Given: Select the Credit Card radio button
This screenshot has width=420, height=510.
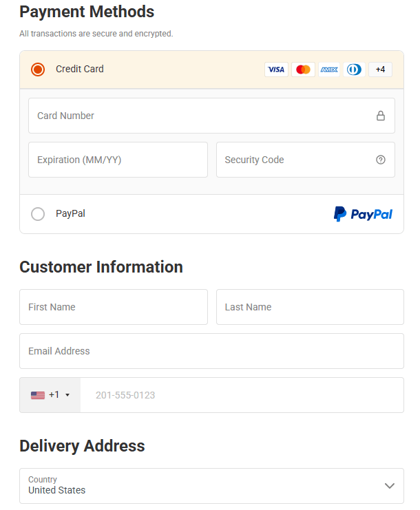Looking at the screenshot, I should click(x=38, y=70).
